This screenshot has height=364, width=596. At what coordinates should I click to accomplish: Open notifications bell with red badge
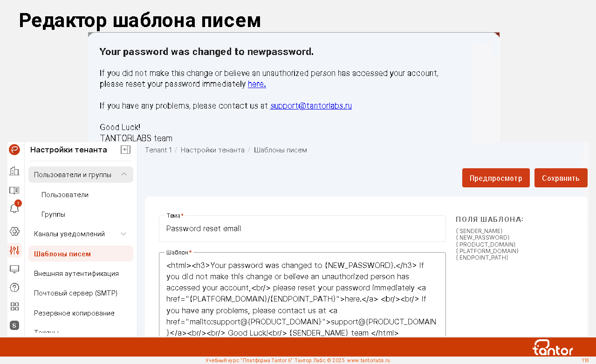pos(14,208)
